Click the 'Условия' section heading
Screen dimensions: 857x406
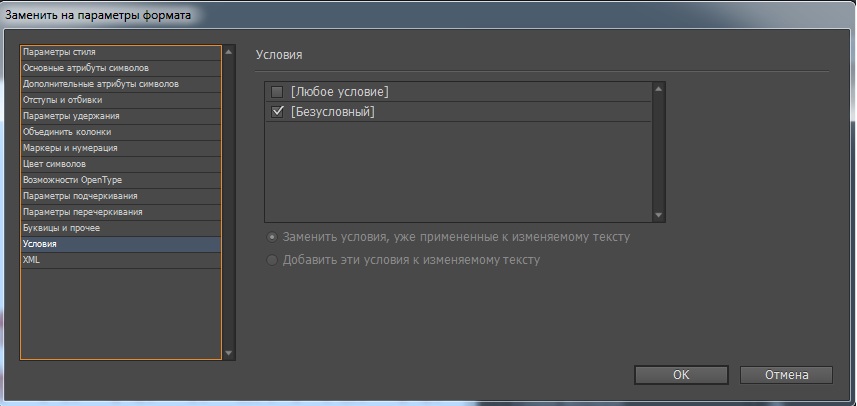279,55
